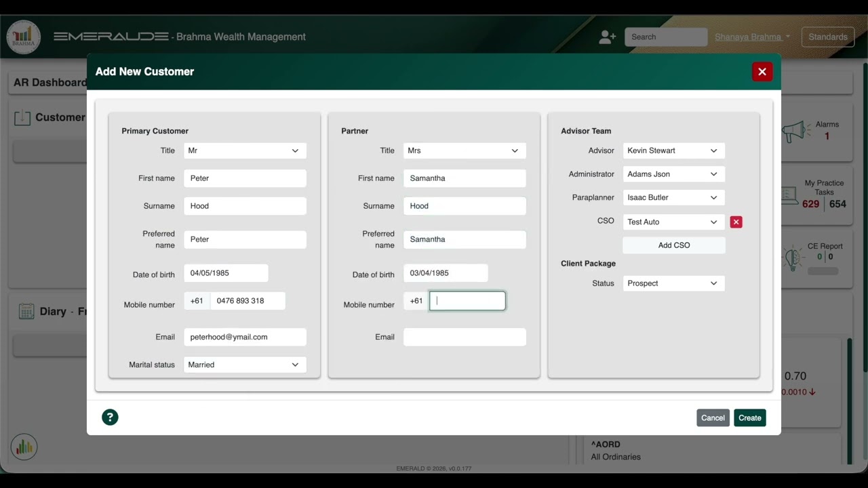Open the Shanaya Brahma user menu
The image size is (868, 488).
click(x=753, y=37)
